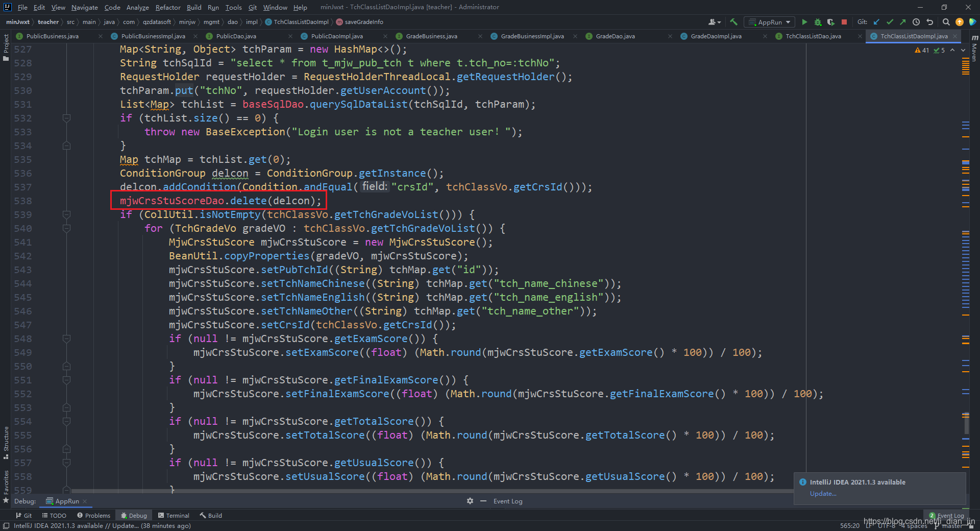
Task: Switch to PublicBusiness.java tab
Action: tap(52, 36)
